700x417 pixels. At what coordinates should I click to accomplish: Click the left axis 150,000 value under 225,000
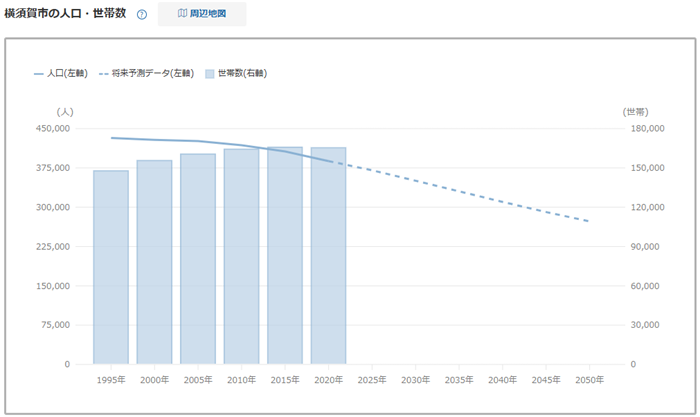[53, 286]
